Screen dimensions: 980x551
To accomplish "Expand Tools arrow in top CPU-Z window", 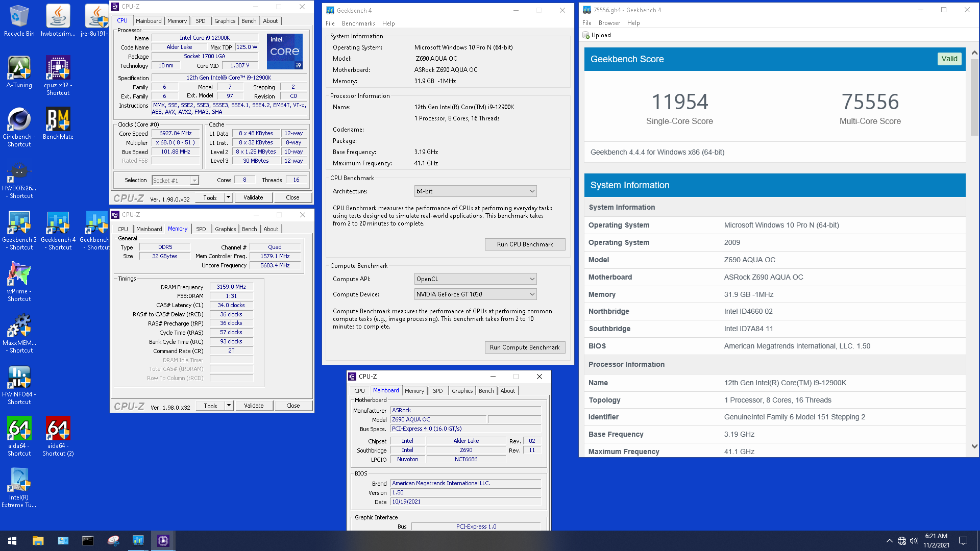I will tap(228, 197).
